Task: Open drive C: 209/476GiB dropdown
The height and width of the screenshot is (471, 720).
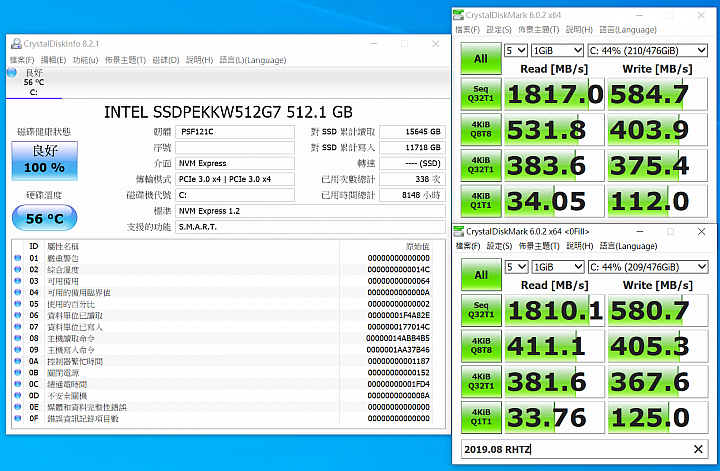Action: point(648,267)
